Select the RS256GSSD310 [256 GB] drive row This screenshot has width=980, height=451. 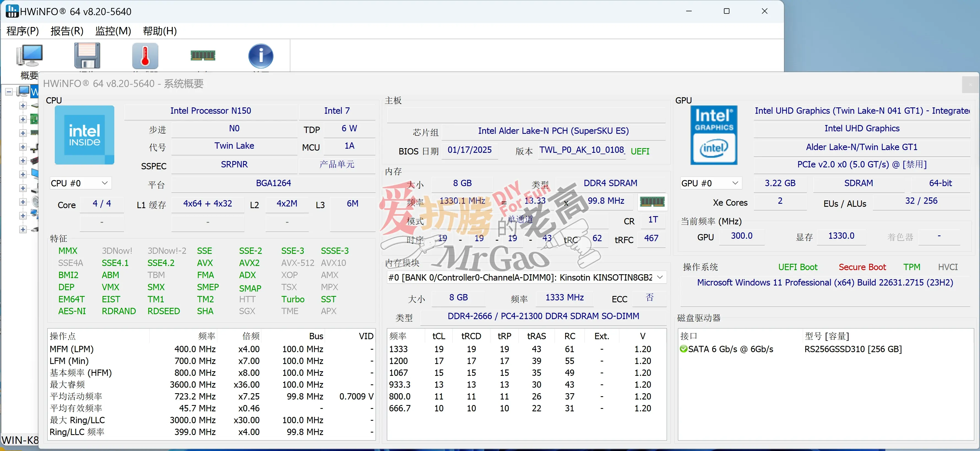826,349
